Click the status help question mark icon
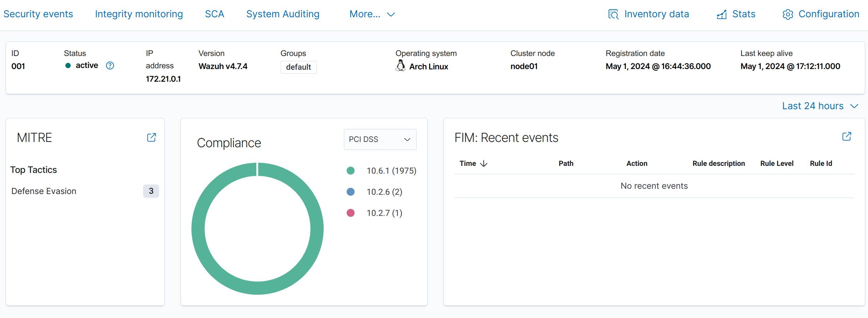 (x=110, y=66)
